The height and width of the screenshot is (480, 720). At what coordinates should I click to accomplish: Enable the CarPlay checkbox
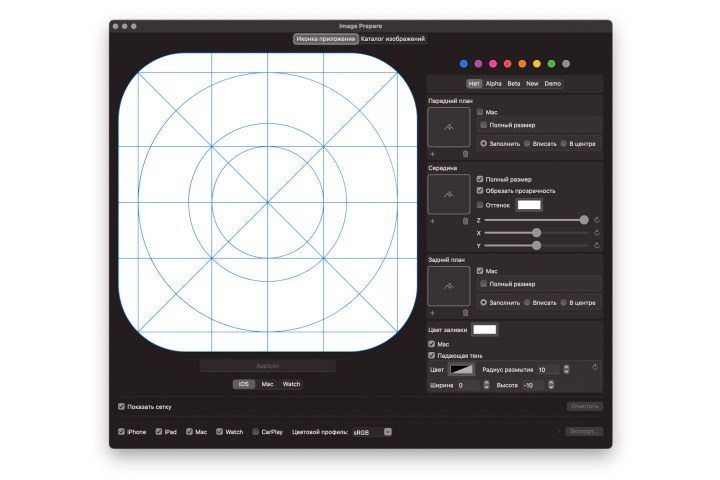coord(255,432)
